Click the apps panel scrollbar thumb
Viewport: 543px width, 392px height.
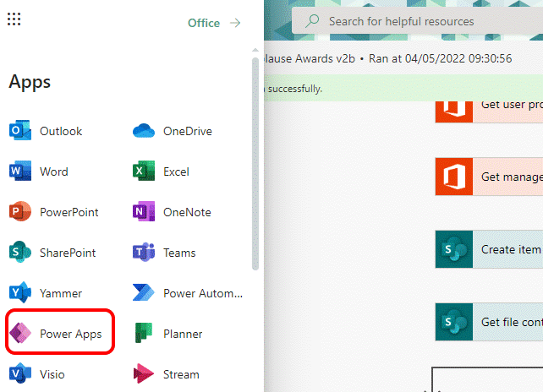pos(255,164)
